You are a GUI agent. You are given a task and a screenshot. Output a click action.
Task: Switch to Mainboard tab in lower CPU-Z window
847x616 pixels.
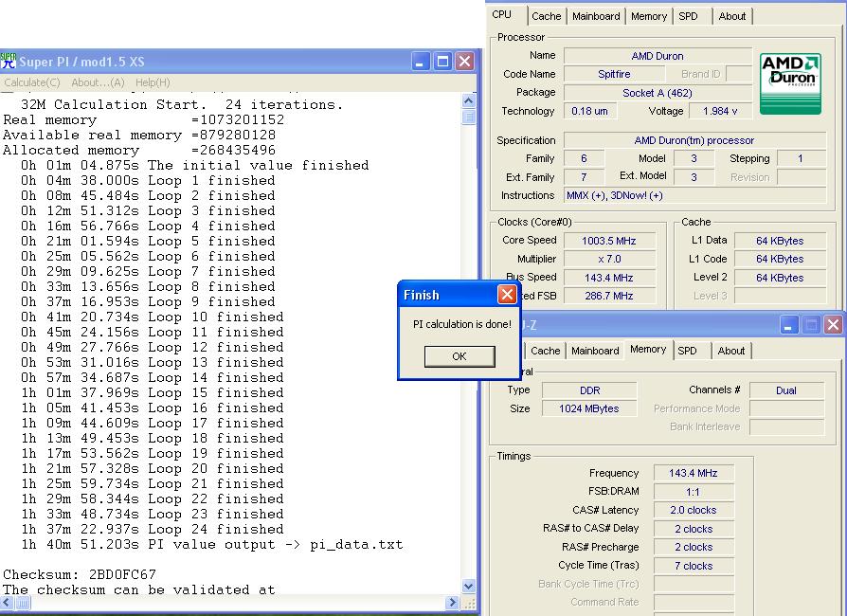point(595,351)
